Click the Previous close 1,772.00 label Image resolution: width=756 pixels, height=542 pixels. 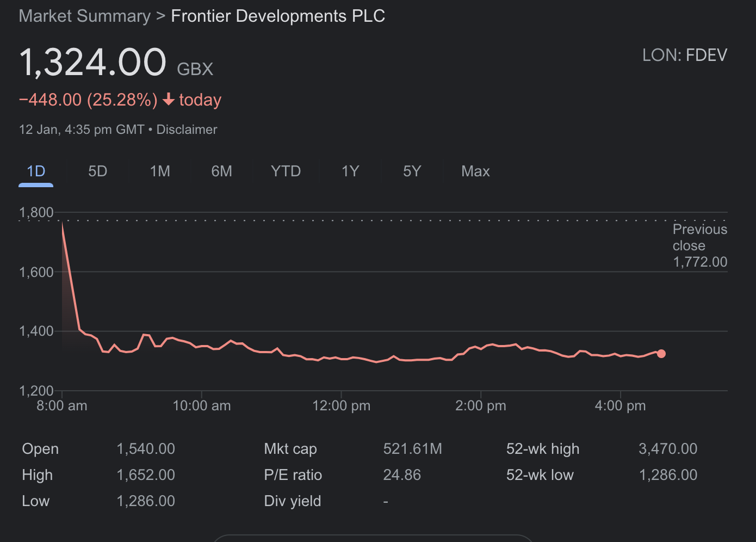(x=700, y=245)
